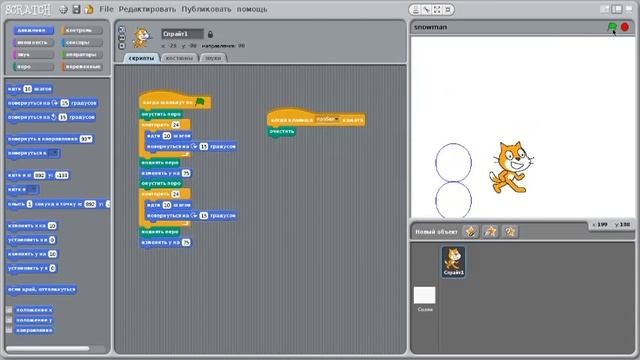Click the green flag above the stage
640x360 pixels.
click(x=612, y=27)
